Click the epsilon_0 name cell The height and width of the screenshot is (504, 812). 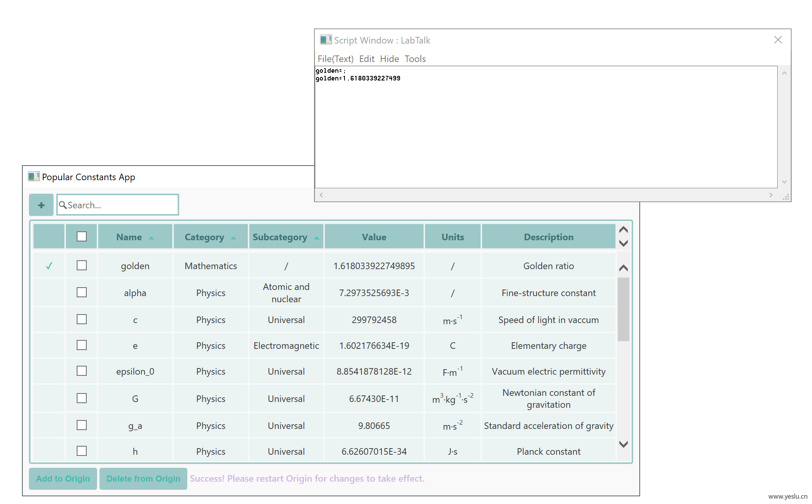[135, 371]
